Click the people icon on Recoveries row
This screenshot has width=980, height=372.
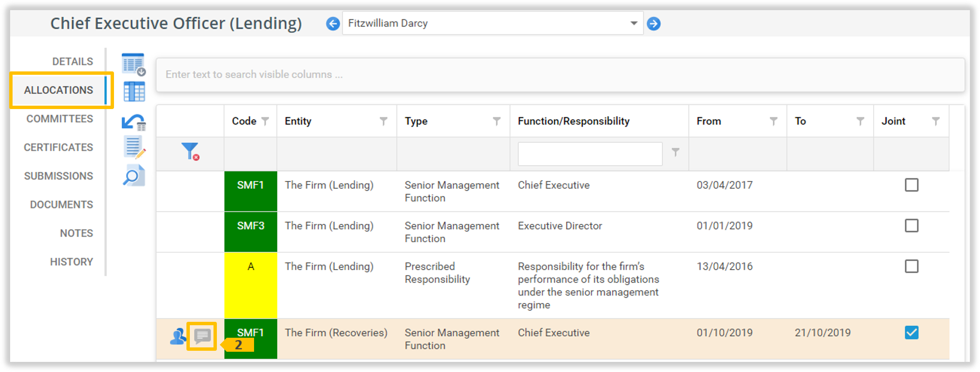[178, 336]
